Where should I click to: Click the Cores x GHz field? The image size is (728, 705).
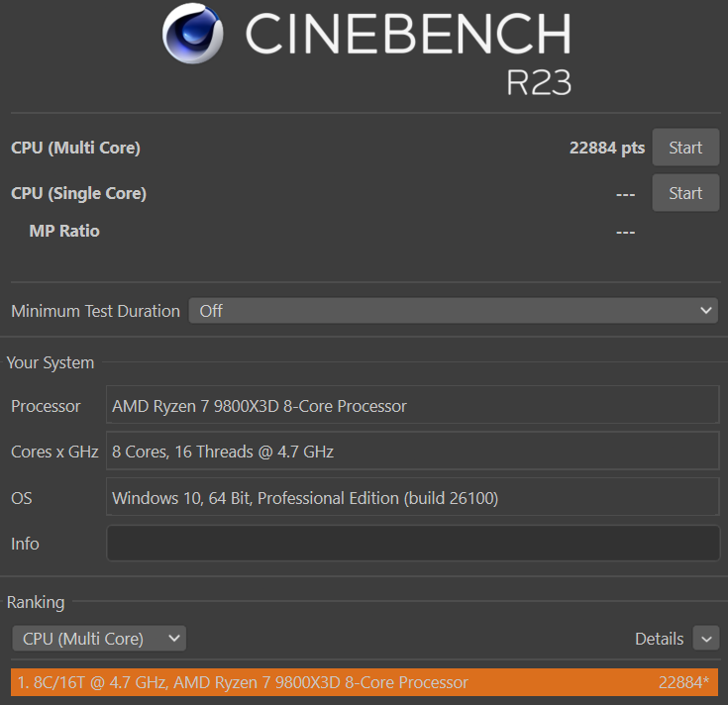pyautogui.click(x=413, y=451)
